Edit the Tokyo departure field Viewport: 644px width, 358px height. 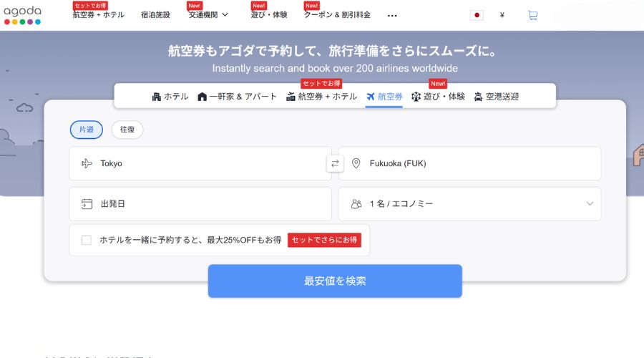200,163
